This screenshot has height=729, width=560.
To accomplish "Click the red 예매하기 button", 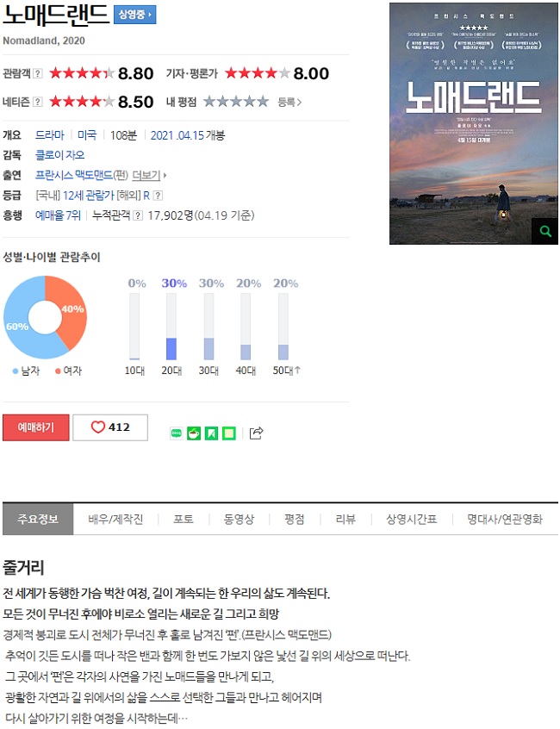I will [36, 427].
